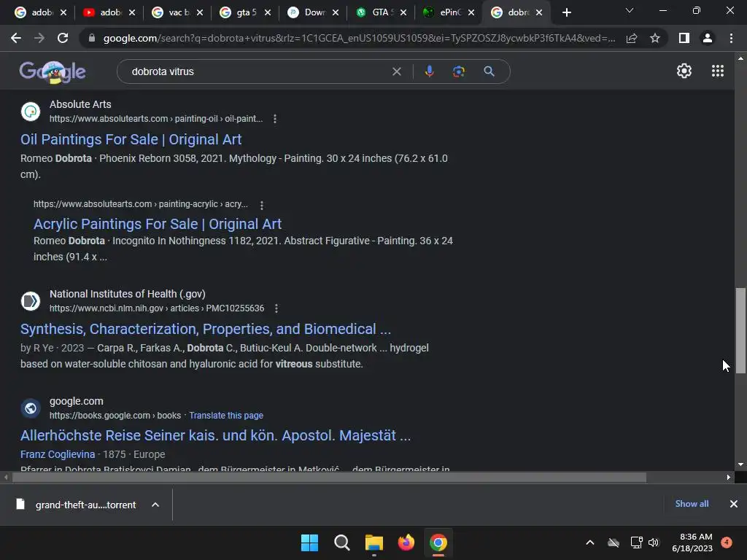Close the active dobrota search tab
747x560 pixels.
[x=539, y=12]
